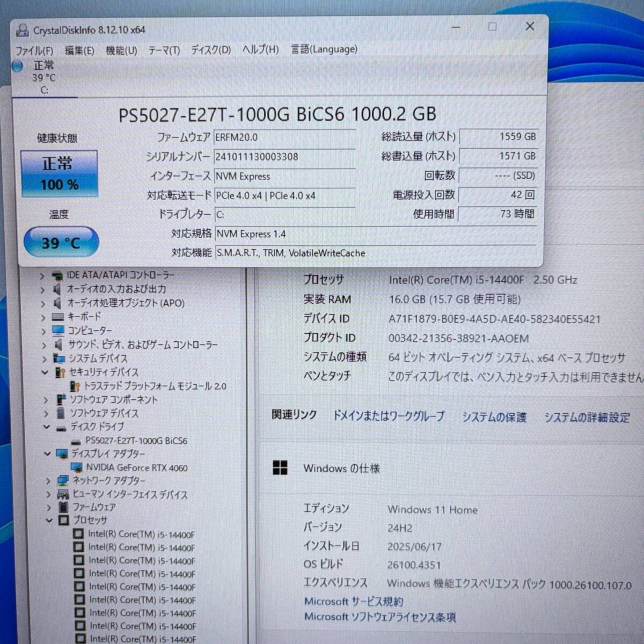Click the Windows logo beside Windows の仕様

click(x=280, y=468)
